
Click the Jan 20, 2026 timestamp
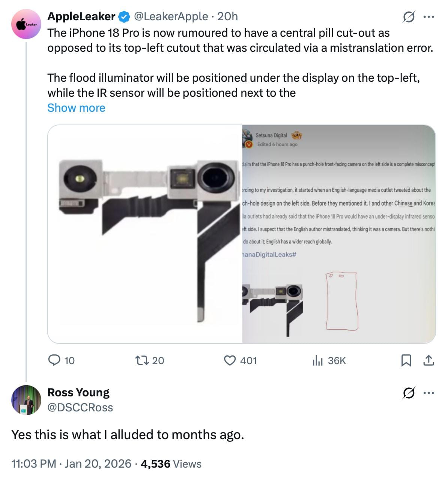(x=98, y=464)
